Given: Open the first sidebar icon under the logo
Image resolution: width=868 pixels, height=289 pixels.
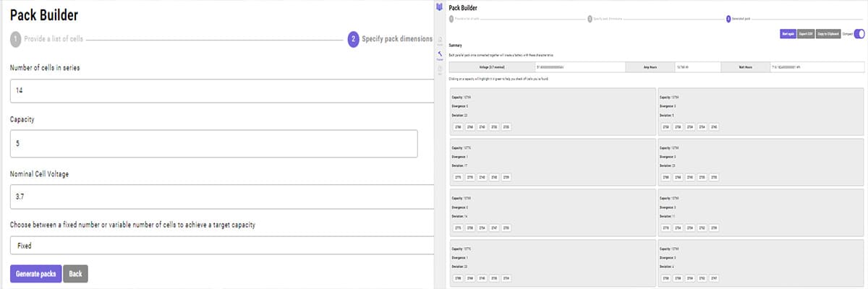Looking at the screenshot, I should [441, 40].
